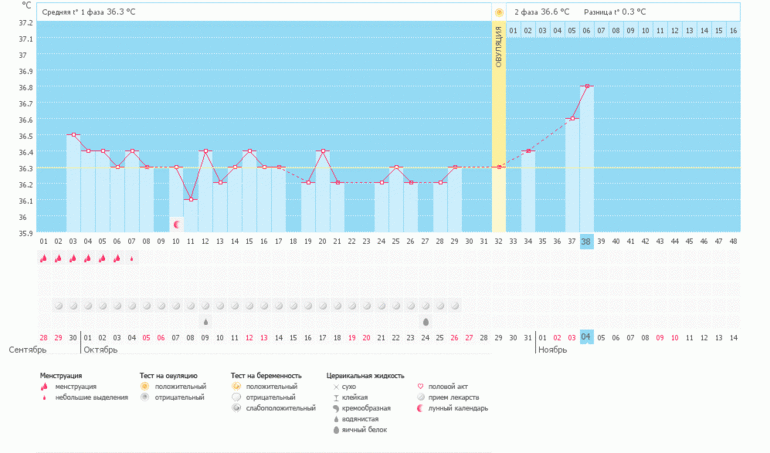The width and height of the screenshot is (770, 453).
Task: Click the heart icon for intercourse legend
Action: click(x=420, y=386)
